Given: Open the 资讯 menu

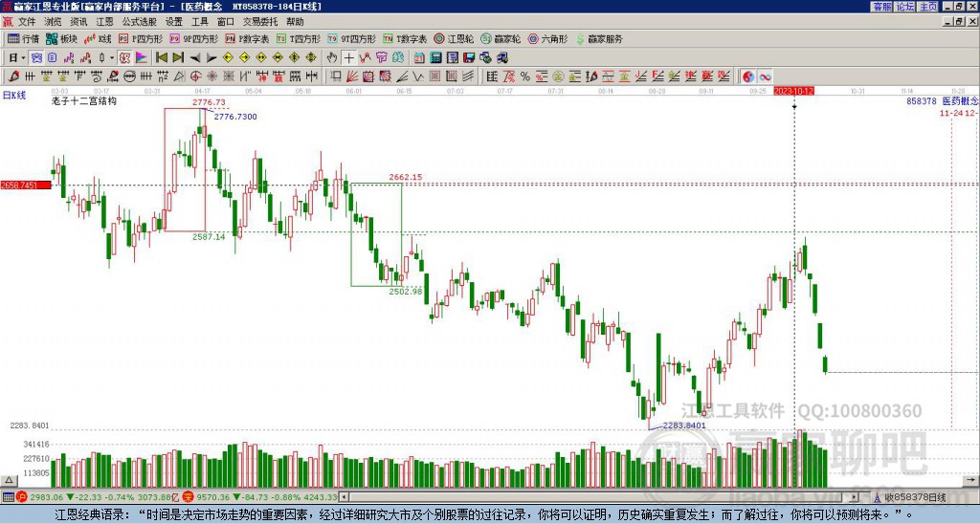Looking at the screenshot, I should [78, 22].
